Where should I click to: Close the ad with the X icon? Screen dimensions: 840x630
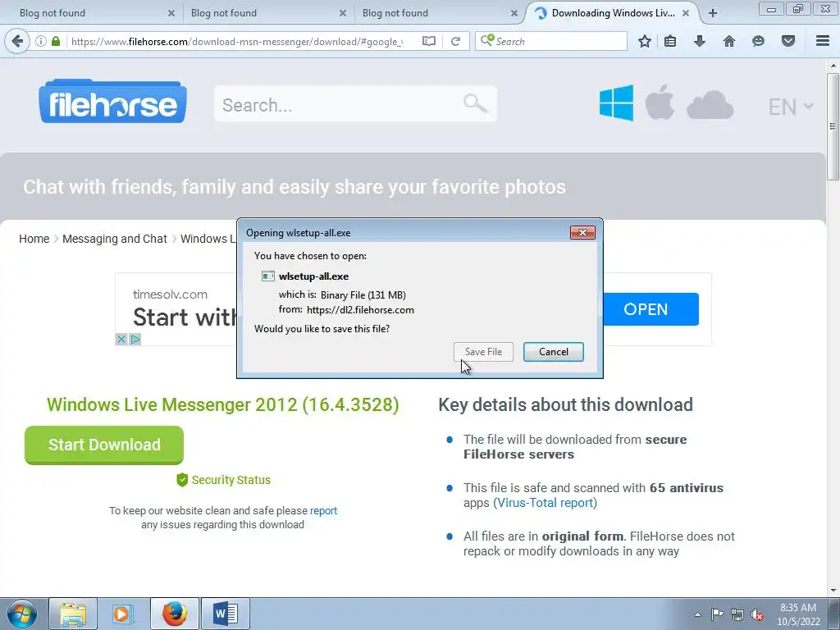(121, 339)
